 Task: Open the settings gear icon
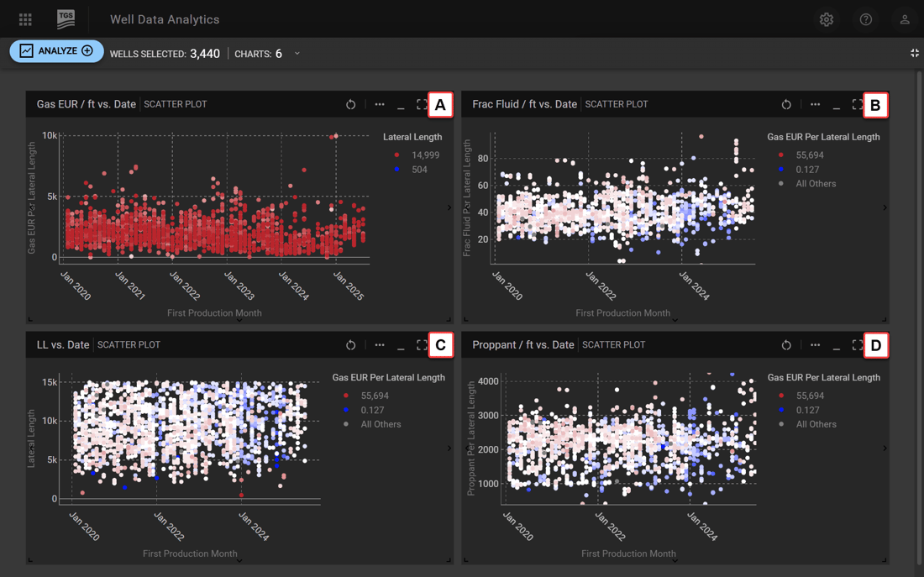(827, 19)
